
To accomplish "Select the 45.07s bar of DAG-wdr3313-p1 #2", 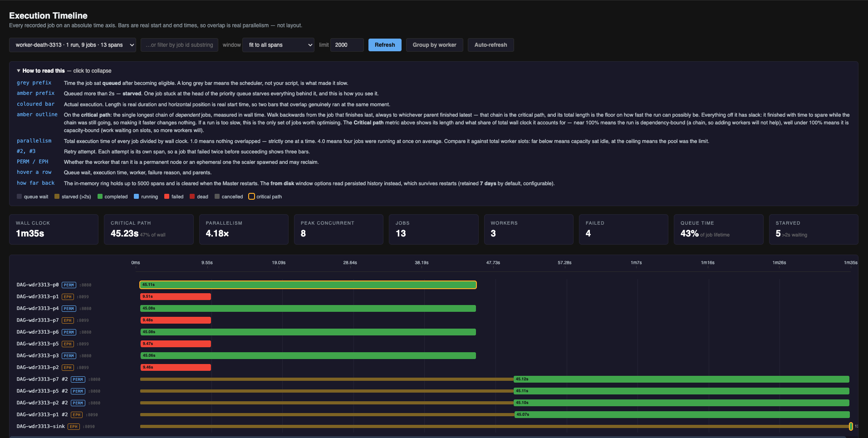I will coord(682,414).
